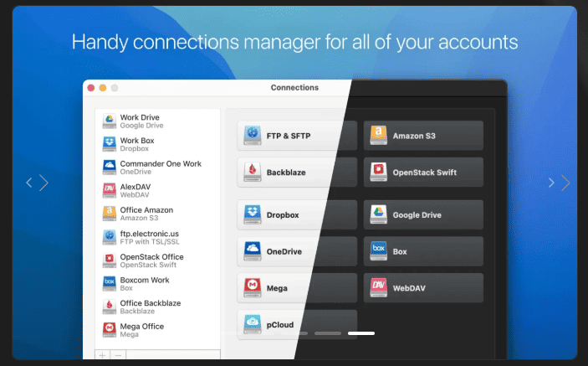Image resolution: width=588 pixels, height=366 pixels.
Task: Click the minus button below connections list
Action: 118,355
